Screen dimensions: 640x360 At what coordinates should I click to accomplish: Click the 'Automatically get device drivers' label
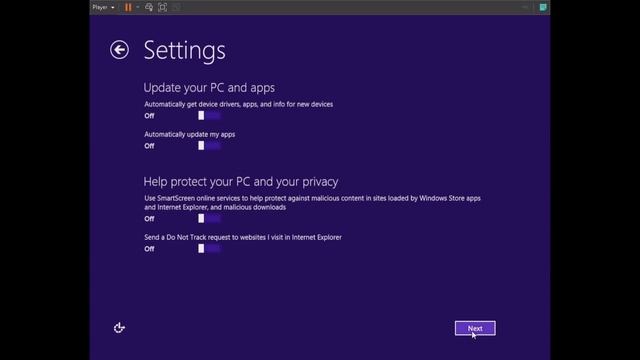coord(238,104)
